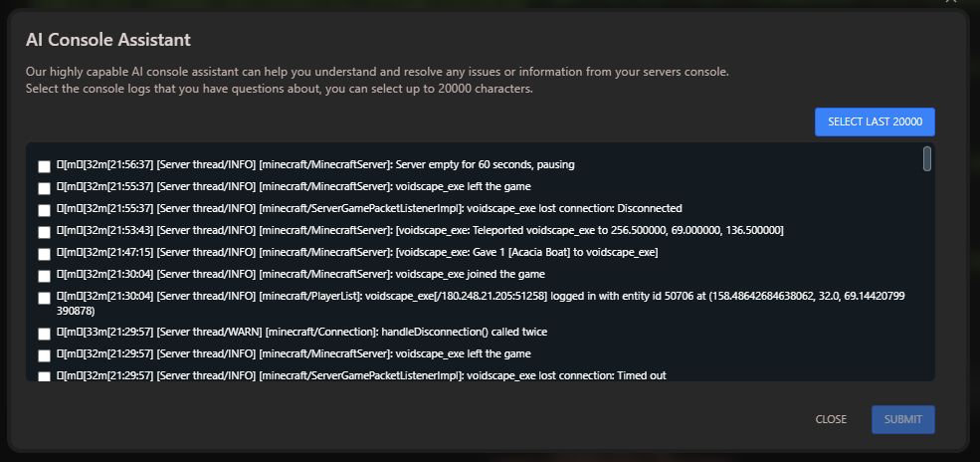This screenshot has width=980, height=462.
Task: Check the 21:55:37 'left the game' log checkbox
Action: (x=45, y=188)
